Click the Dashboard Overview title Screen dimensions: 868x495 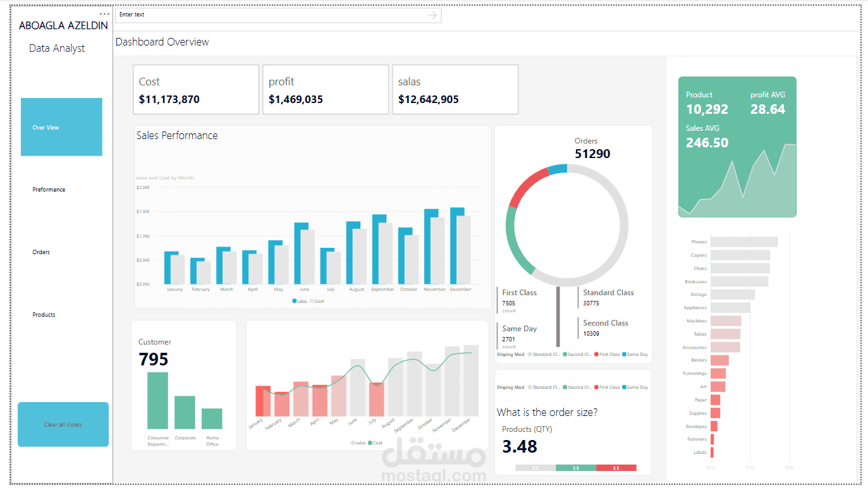pyautogui.click(x=162, y=42)
